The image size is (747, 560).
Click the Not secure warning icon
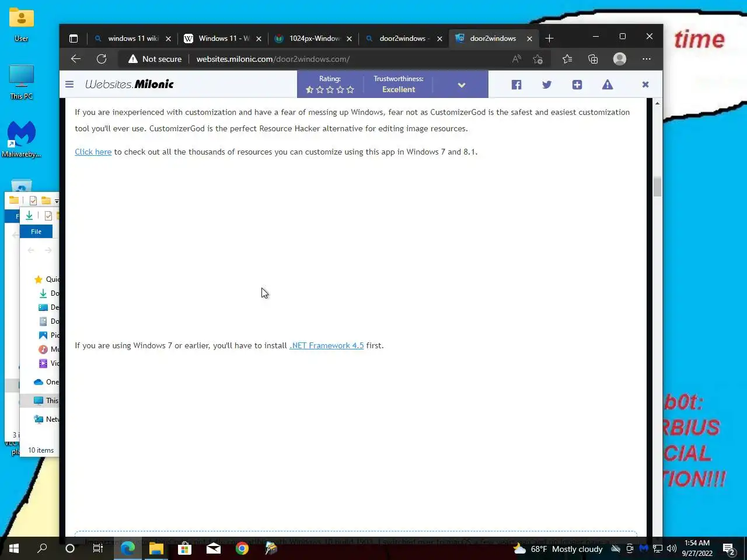[x=133, y=59]
